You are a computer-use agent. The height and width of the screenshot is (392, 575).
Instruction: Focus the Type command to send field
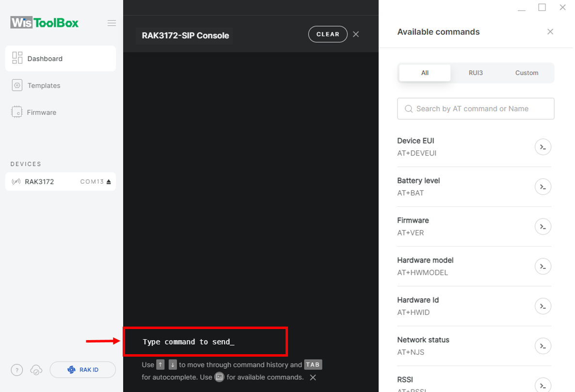[x=206, y=342]
